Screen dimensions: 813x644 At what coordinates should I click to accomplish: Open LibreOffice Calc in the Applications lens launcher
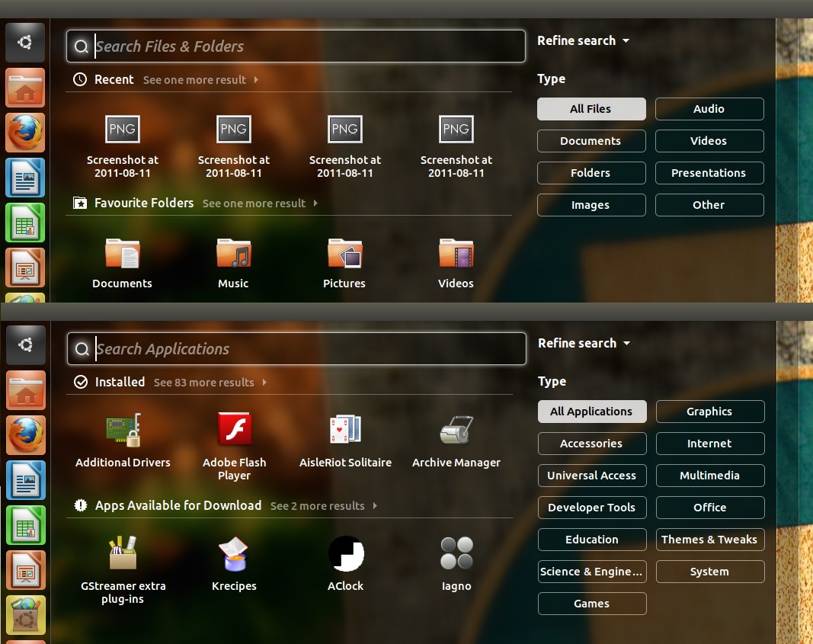pyautogui.click(x=25, y=526)
